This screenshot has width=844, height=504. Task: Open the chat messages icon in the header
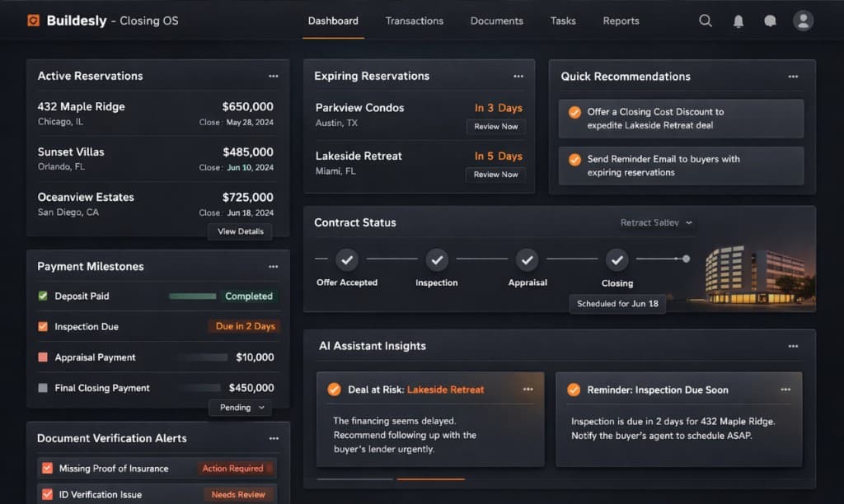pos(770,20)
